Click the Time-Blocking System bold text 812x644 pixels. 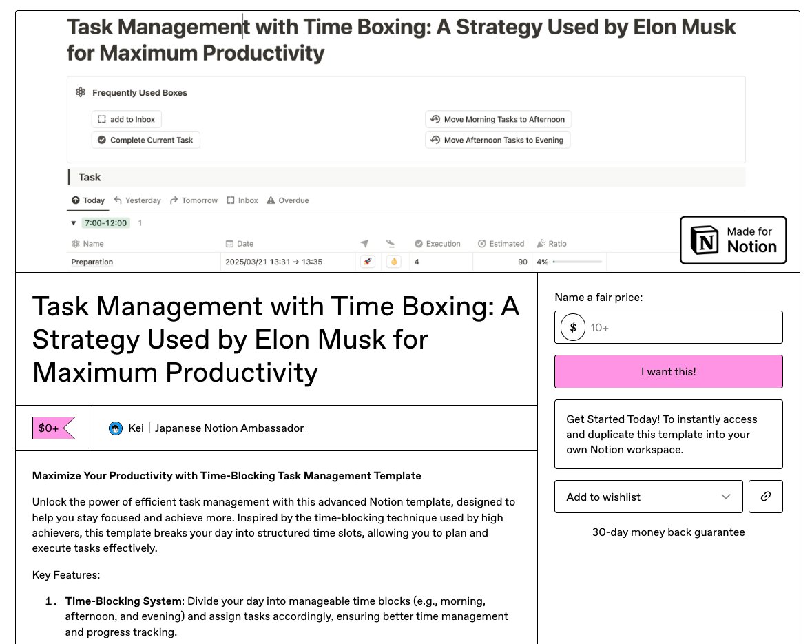[x=124, y=601]
